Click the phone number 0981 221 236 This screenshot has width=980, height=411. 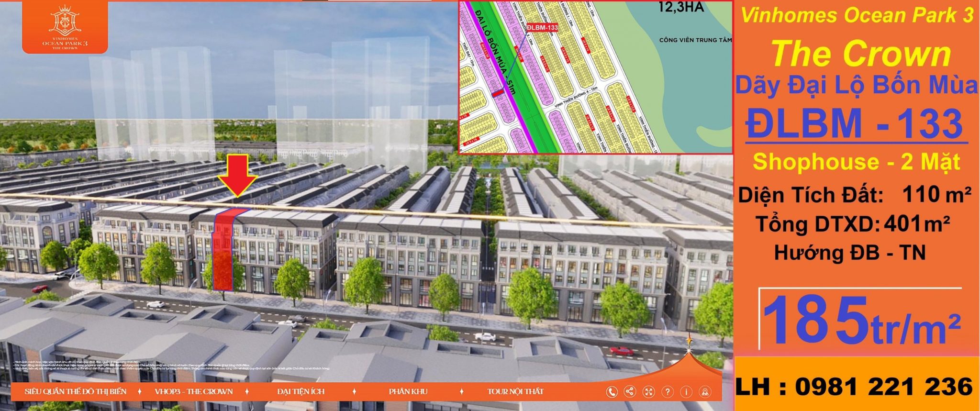pyautogui.click(x=884, y=387)
